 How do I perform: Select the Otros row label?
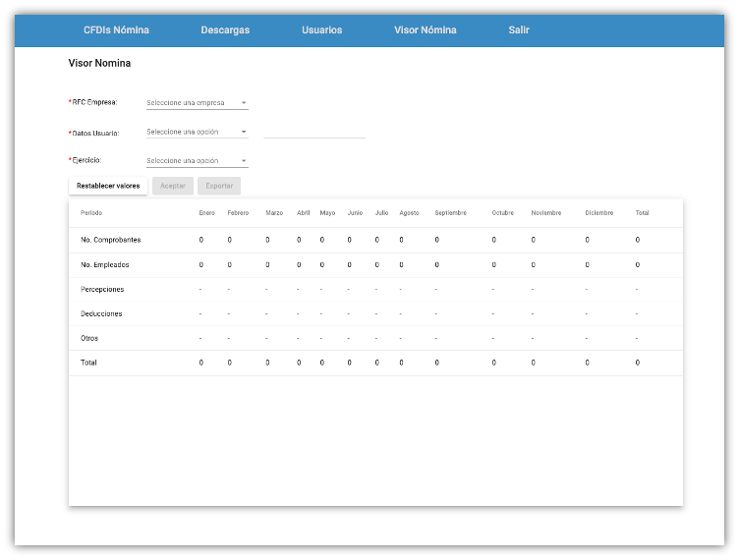click(x=89, y=338)
